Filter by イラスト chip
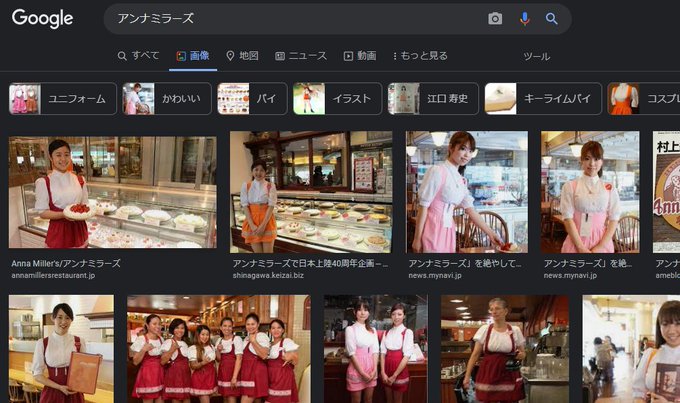The height and width of the screenshot is (403, 680). click(x=337, y=98)
